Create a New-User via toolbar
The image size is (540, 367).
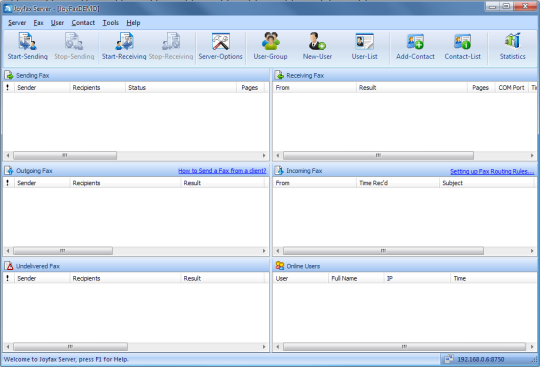tap(317, 46)
